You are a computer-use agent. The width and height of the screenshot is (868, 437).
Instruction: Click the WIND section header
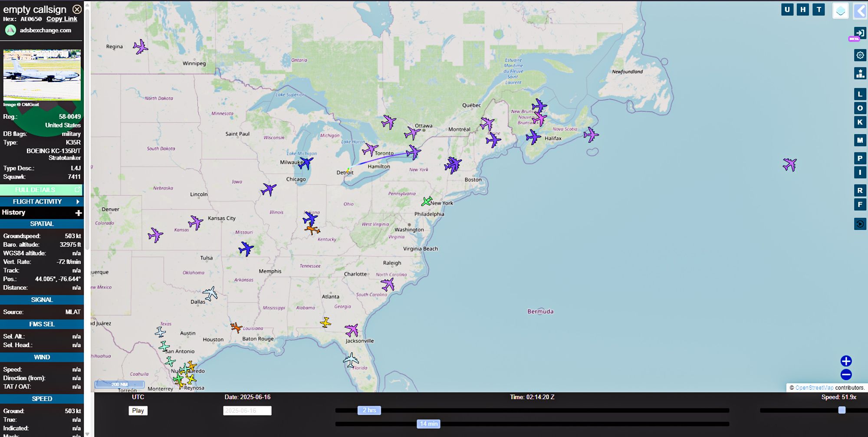(42, 357)
